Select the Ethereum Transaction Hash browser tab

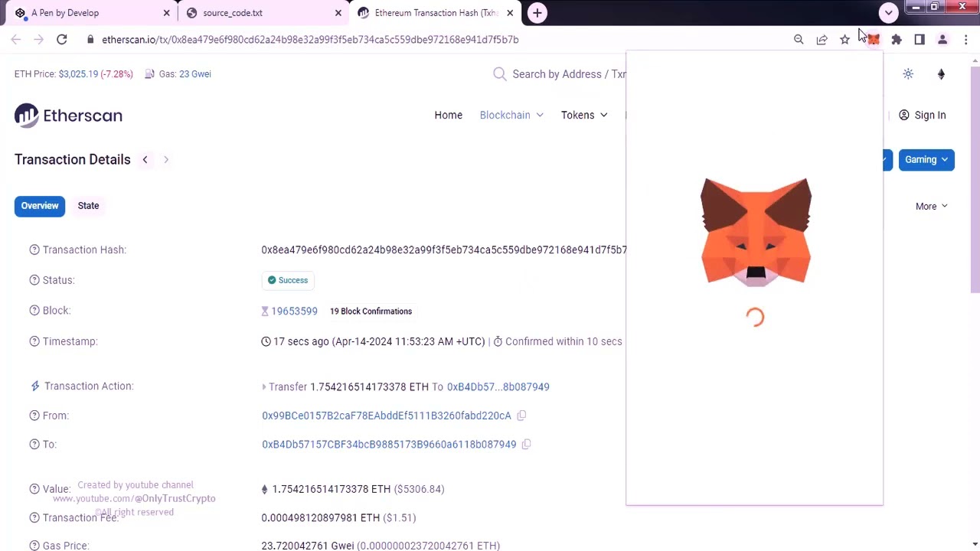[436, 13]
